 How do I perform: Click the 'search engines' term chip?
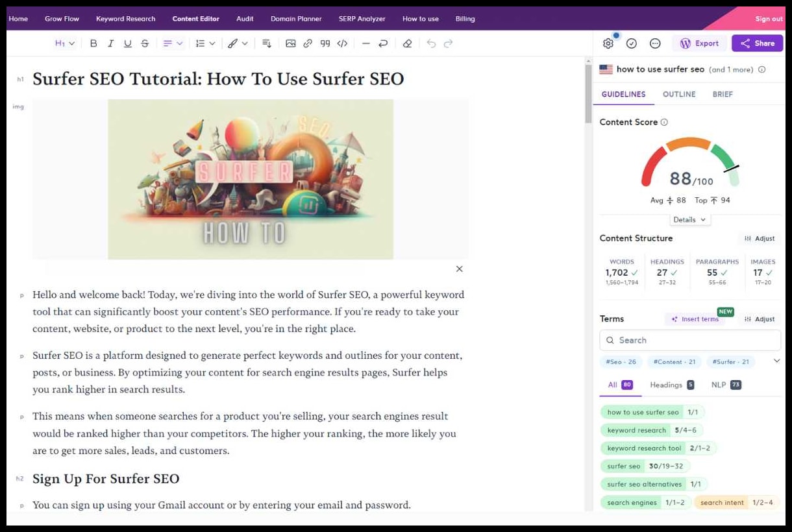[645, 502]
